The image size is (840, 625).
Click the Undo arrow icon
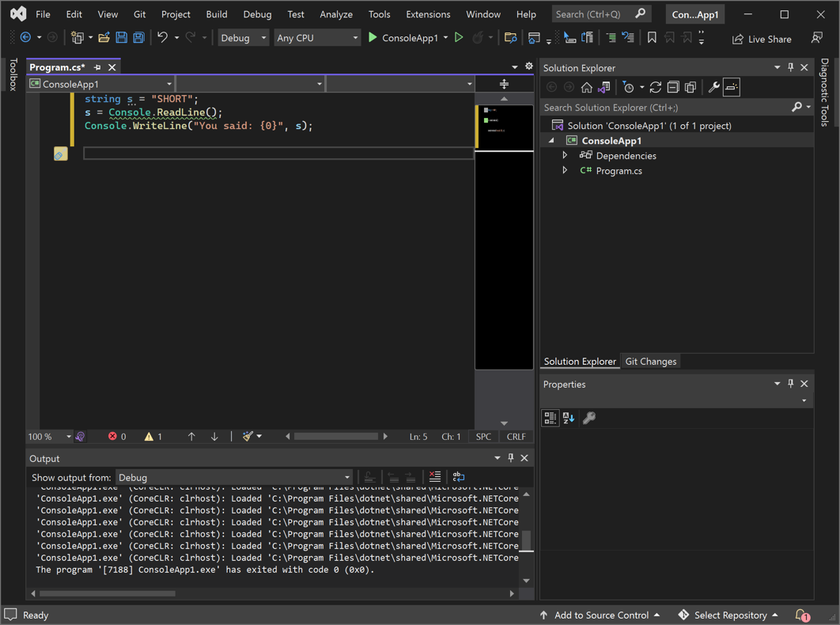(162, 37)
